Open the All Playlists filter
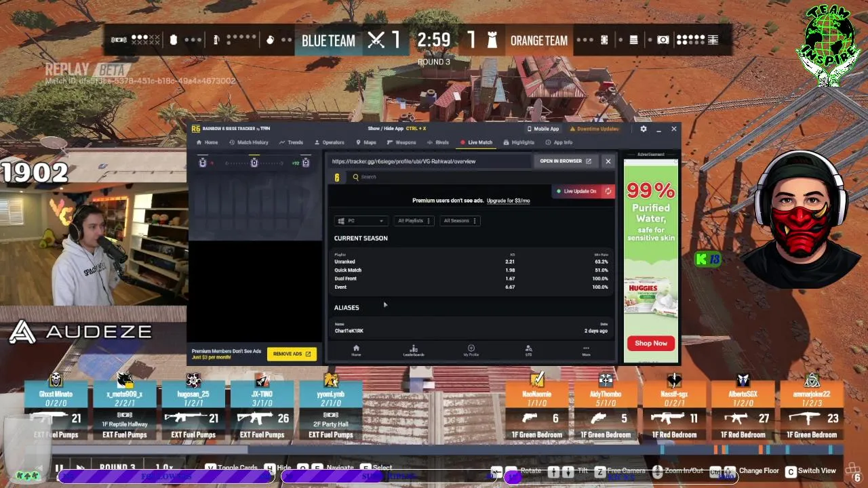The image size is (868, 488). click(x=414, y=221)
